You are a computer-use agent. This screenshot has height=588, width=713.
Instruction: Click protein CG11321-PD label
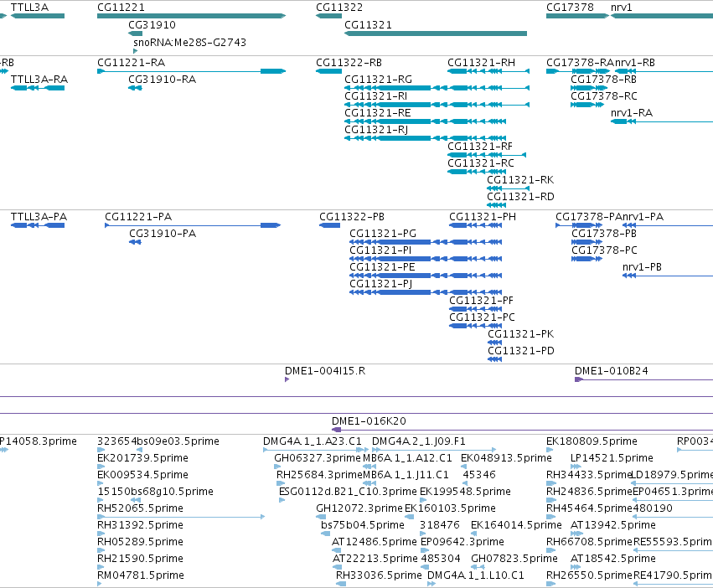pos(520,351)
